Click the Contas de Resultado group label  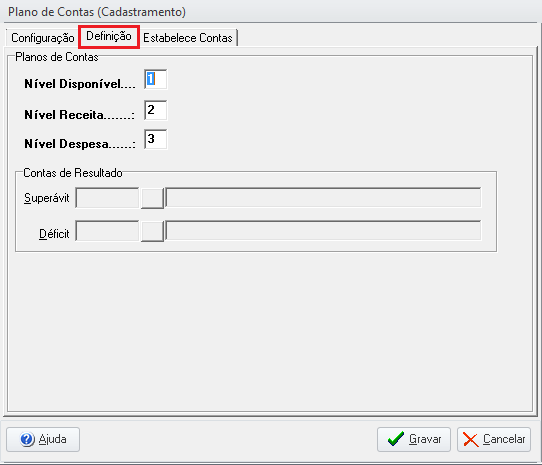click(73, 173)
